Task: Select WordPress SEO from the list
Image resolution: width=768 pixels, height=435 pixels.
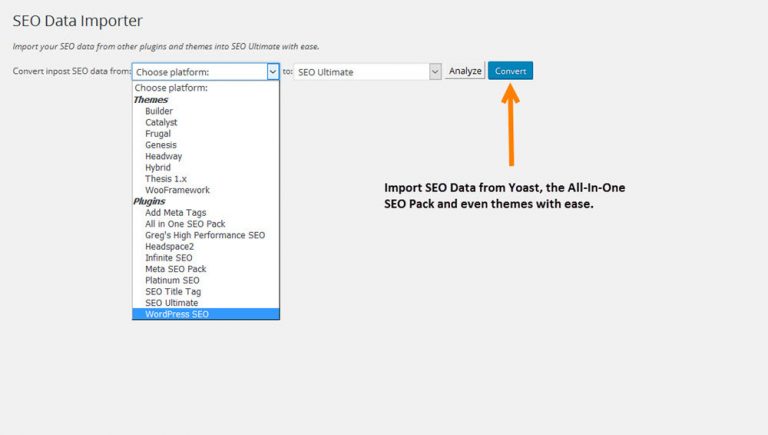Action: click(x=177, y=314)
